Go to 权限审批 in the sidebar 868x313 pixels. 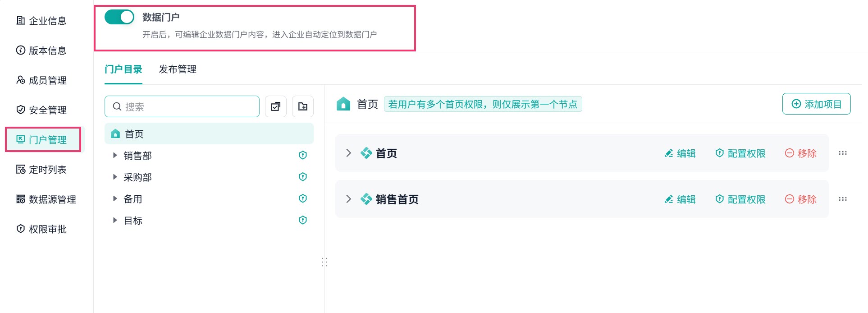41,229
